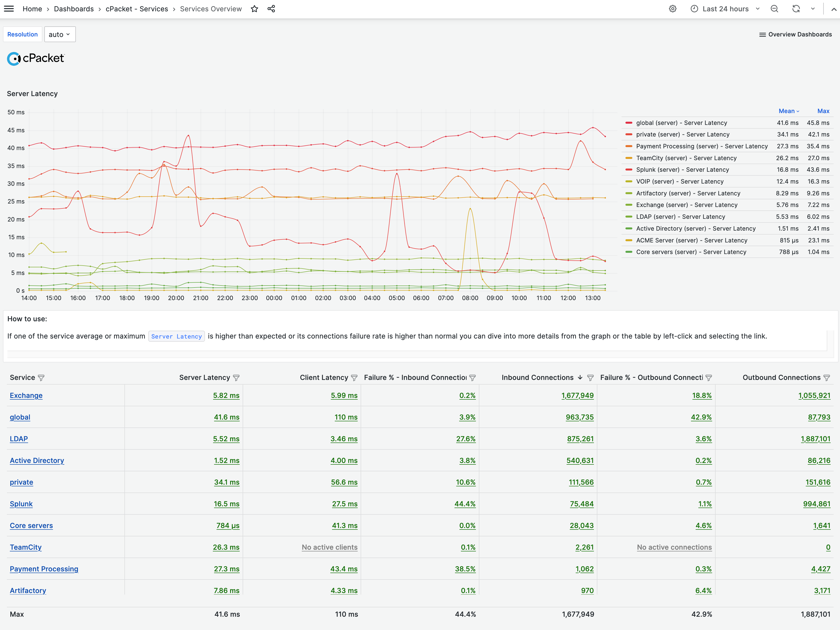Click TeamCity 'No active connections' cell
The height and width of the screenshot is (630, 840).
tap(674, 547)
